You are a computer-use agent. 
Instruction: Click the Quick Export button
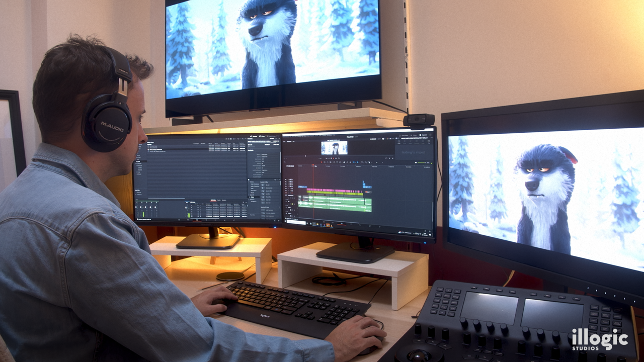click(404, 135)
